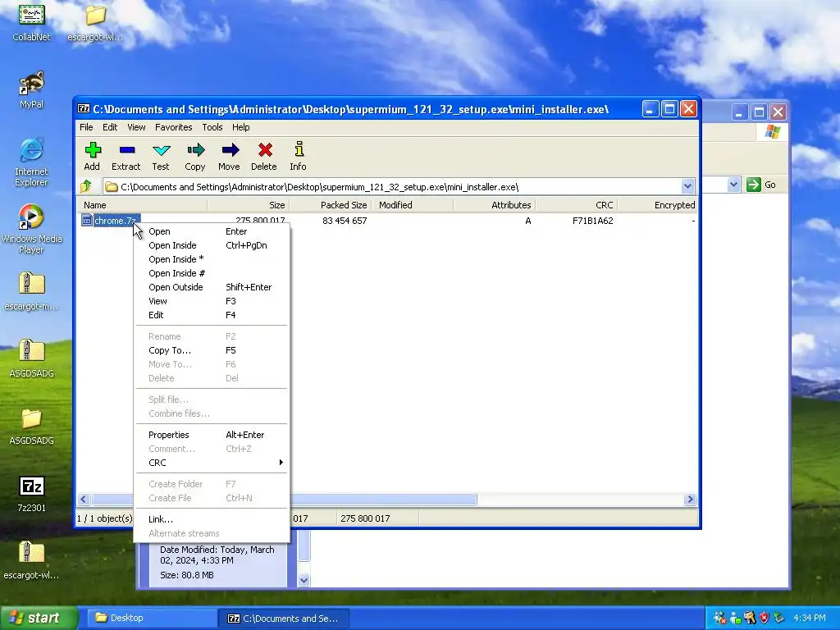Open the ASGDSADG folder icon
The width and height of the screenshot is (840, 630).
pyautogui.click(x=32, y=426)
